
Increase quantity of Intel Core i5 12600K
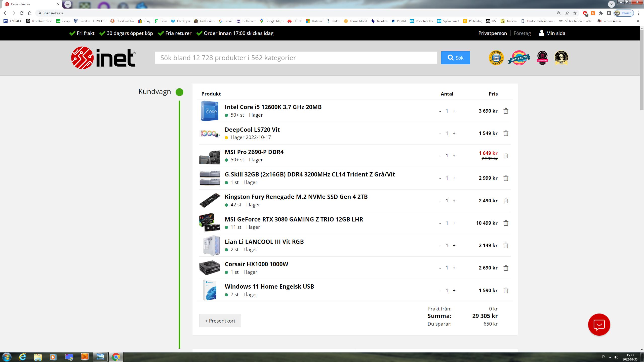454,111
